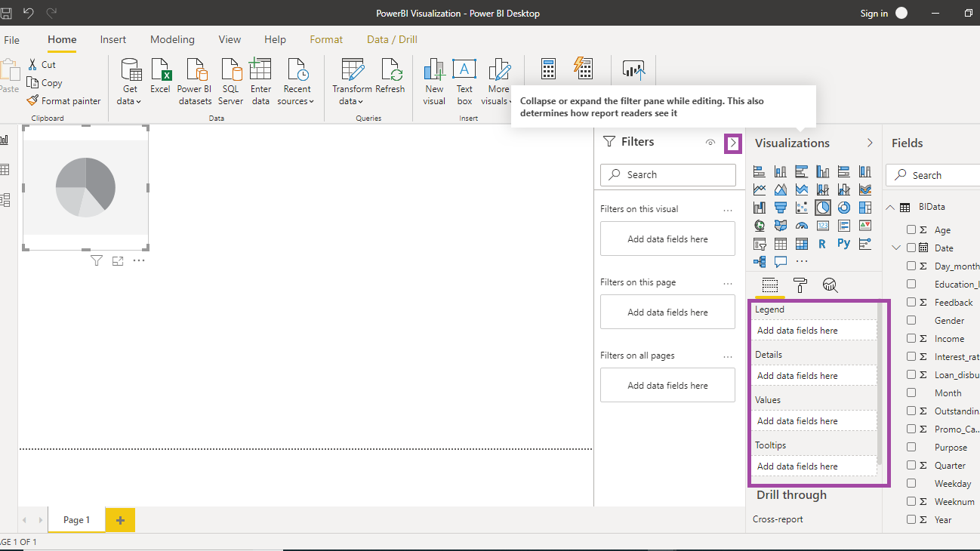This screenshot has height=551, width=980.
Task: Insert an R script visual
Action: coord(823,244)
